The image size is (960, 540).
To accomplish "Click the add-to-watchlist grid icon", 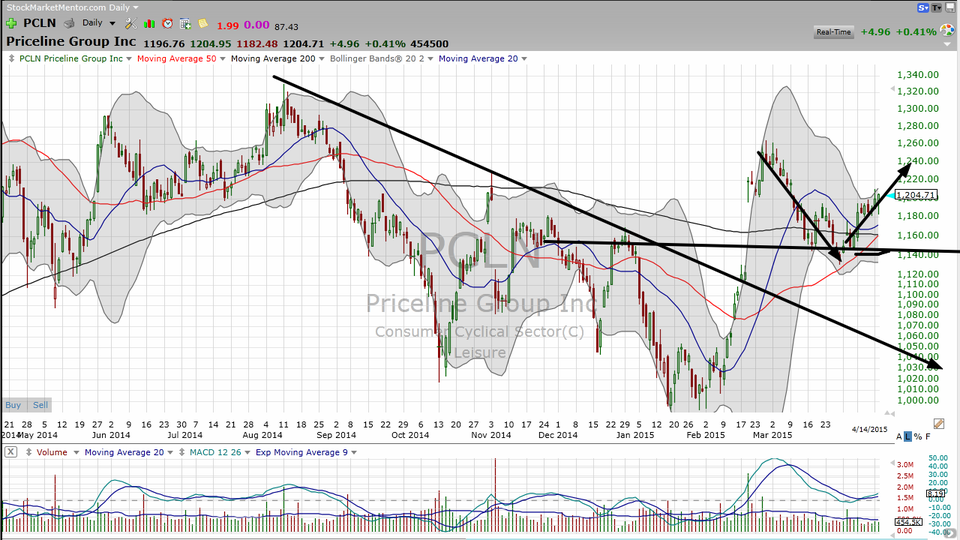I will 185,23.
